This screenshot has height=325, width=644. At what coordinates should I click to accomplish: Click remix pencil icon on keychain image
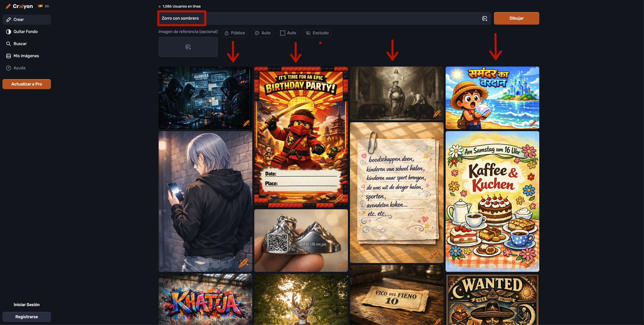click(342, 265)
